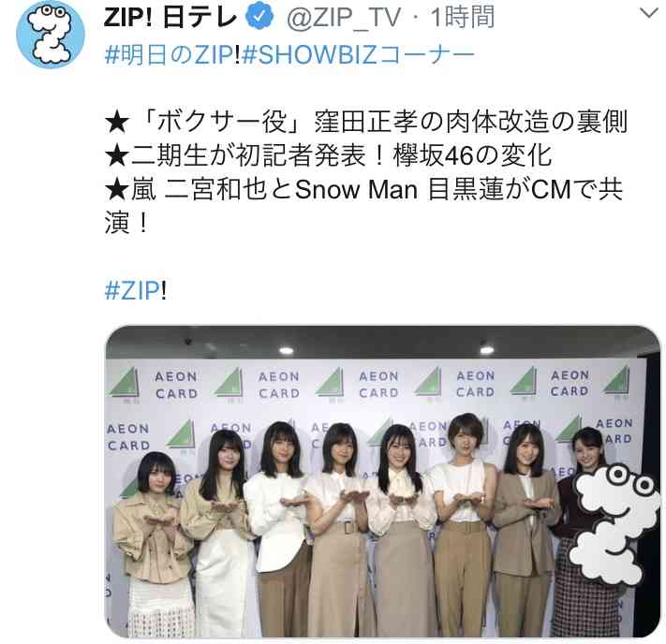Open the #明日のZIP hashtag

pyautogui.click(x=172, y=55)
